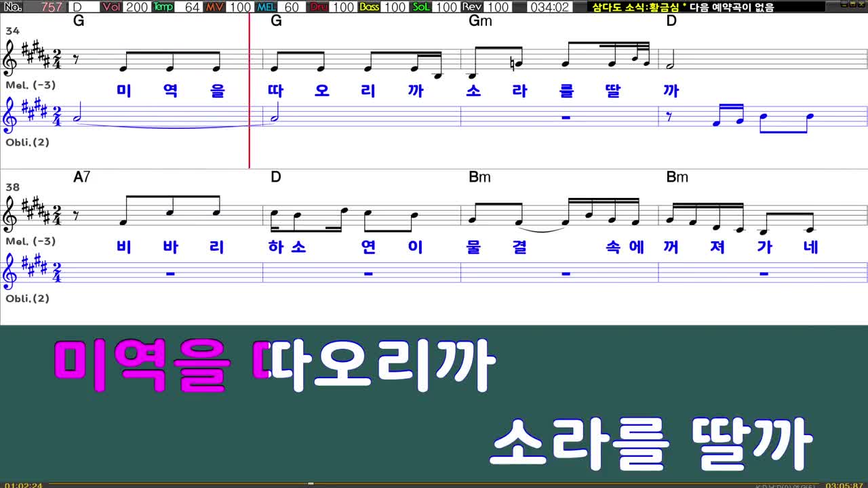Click the green SoL label
868x488 pixels.
click(421, 7)
